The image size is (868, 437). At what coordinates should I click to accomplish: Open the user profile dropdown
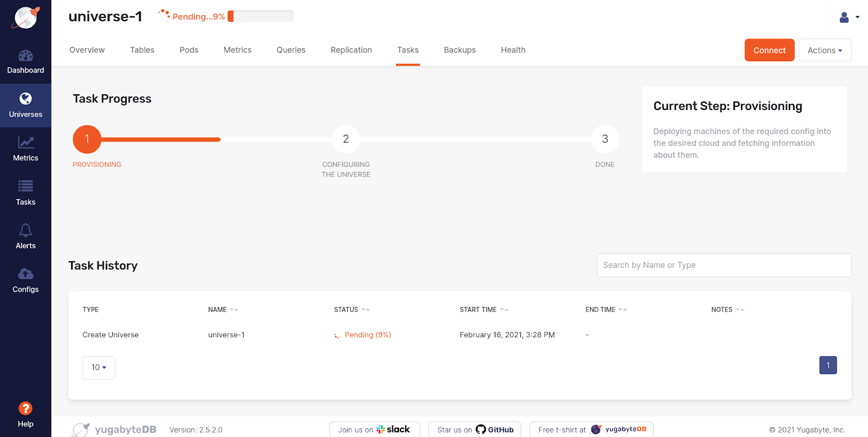point(849,17)
